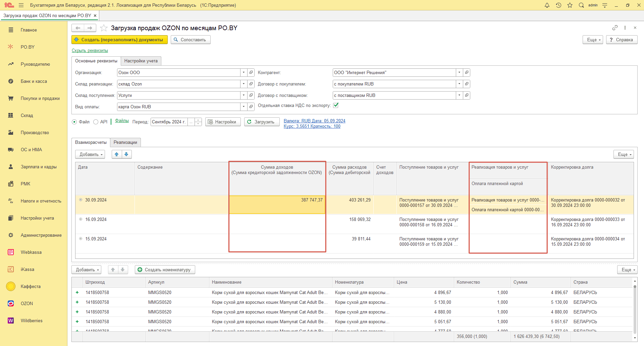Adjust the period spinner arrows
The width and height of the screenshot is (644, 346).
point(198,122)
